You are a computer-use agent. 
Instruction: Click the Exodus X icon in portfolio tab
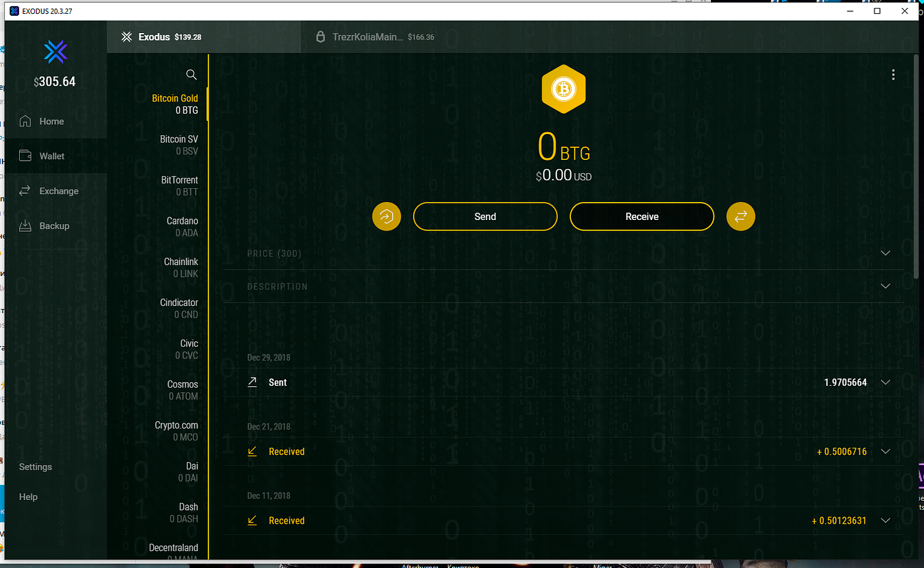pyautogui.click(x=127, y=37)
